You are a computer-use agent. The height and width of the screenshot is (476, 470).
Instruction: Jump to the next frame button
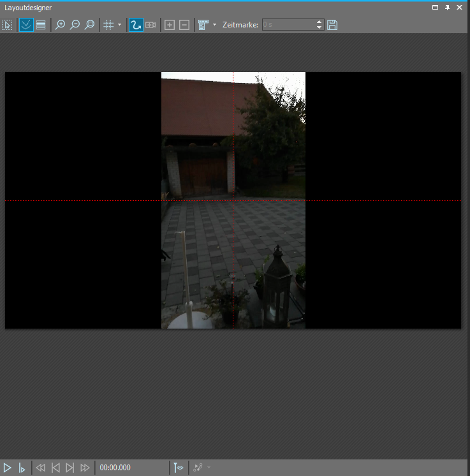click(70, 468)
